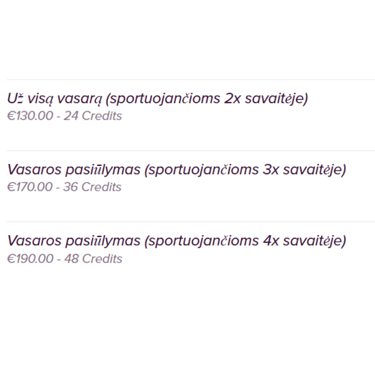Image resolution: width=375 pixels, height=366 pixels.
Task: Click "4x" in the last offer title
Action: point(271,241)
